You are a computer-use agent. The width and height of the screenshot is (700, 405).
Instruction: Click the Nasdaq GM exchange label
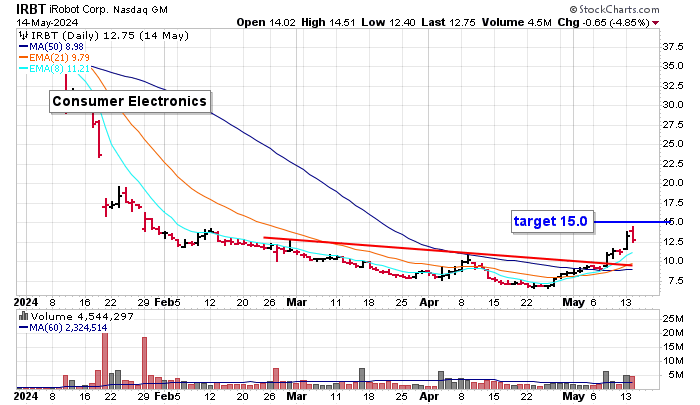click(140, 10)
